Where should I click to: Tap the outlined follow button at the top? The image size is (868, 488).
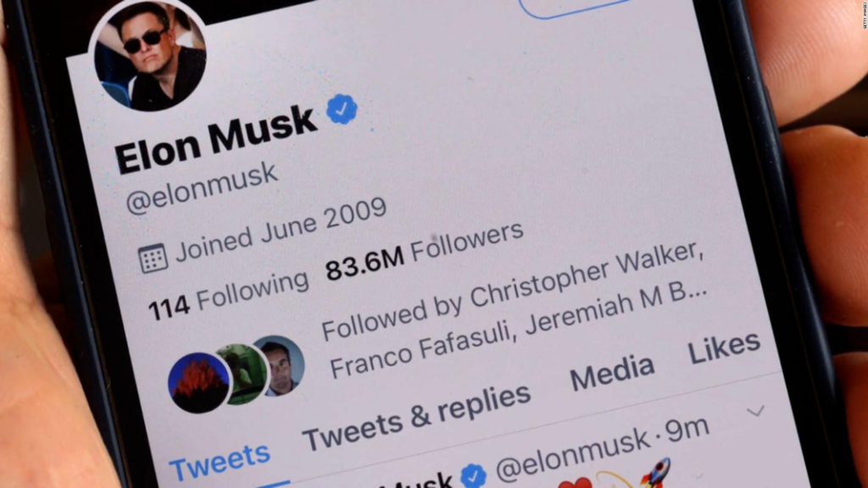click(574, 8)
